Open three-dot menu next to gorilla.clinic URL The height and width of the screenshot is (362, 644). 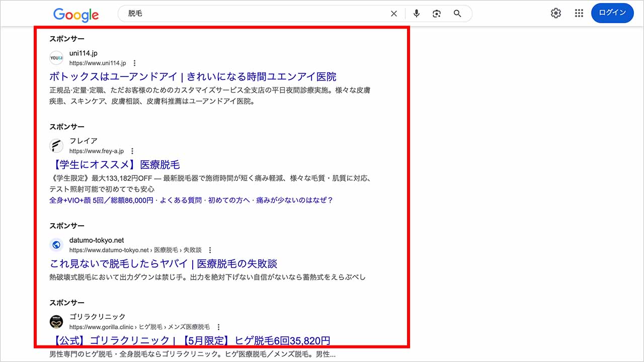coord(218,327)
